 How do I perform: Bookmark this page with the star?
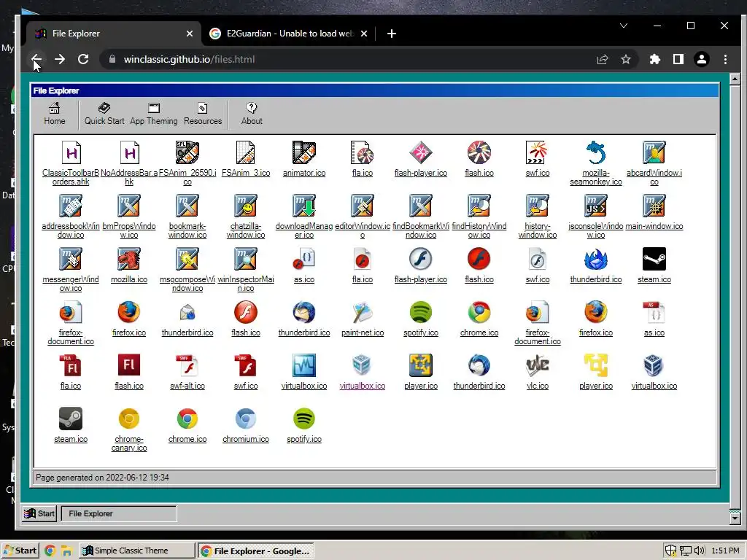625,60
